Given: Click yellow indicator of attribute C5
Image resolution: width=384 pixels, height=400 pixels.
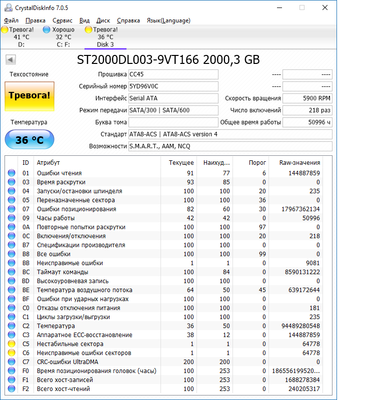Looking at the screenshot, I should [11, 344].
